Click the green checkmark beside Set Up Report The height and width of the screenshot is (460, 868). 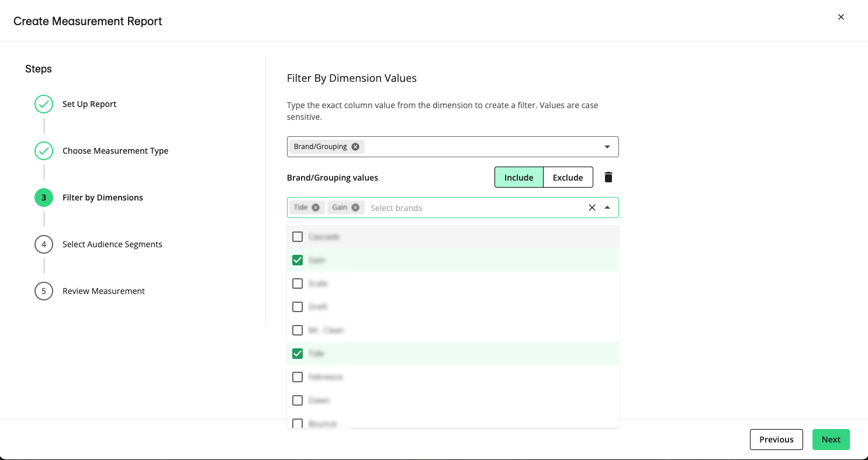[x=44, y=103]
